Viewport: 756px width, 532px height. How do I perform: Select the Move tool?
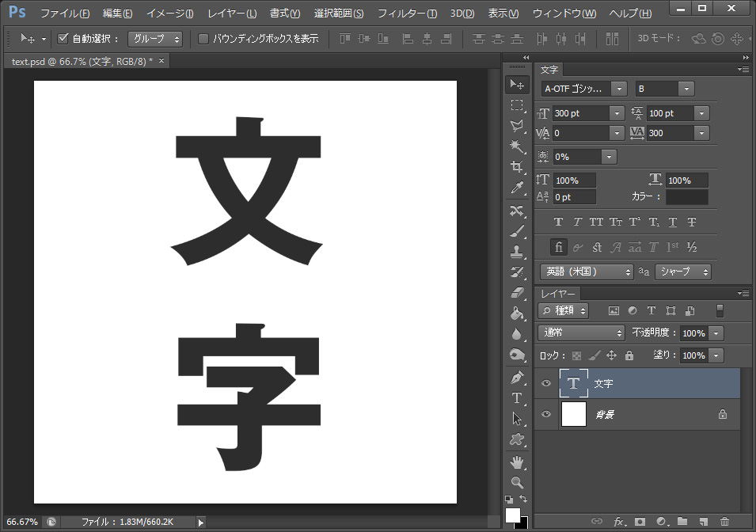517,85
